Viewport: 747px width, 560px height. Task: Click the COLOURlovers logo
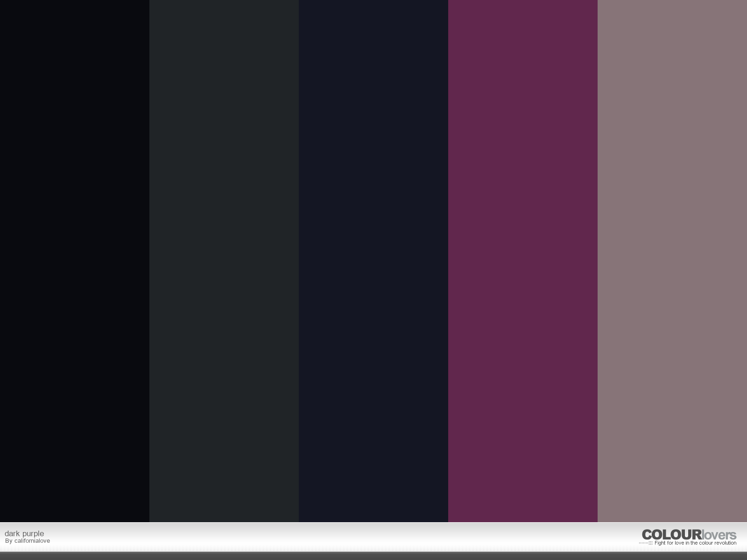tap(689, 535)
